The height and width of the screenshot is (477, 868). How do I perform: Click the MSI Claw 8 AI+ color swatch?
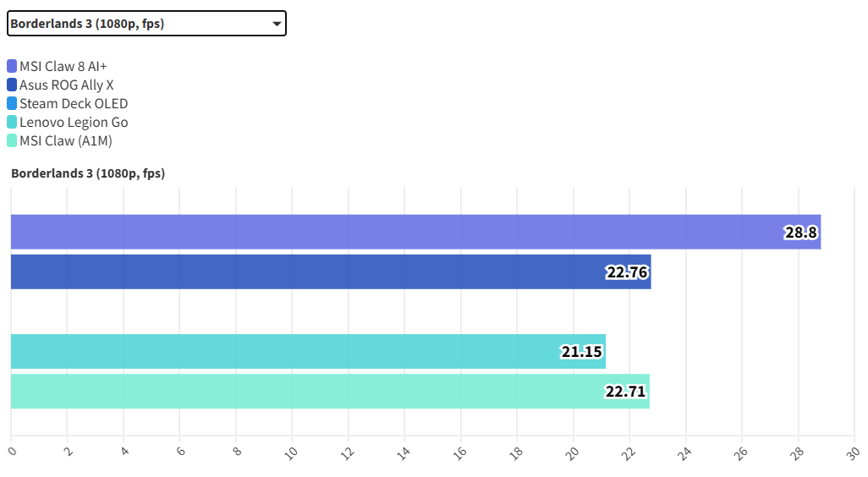(12, 66)
